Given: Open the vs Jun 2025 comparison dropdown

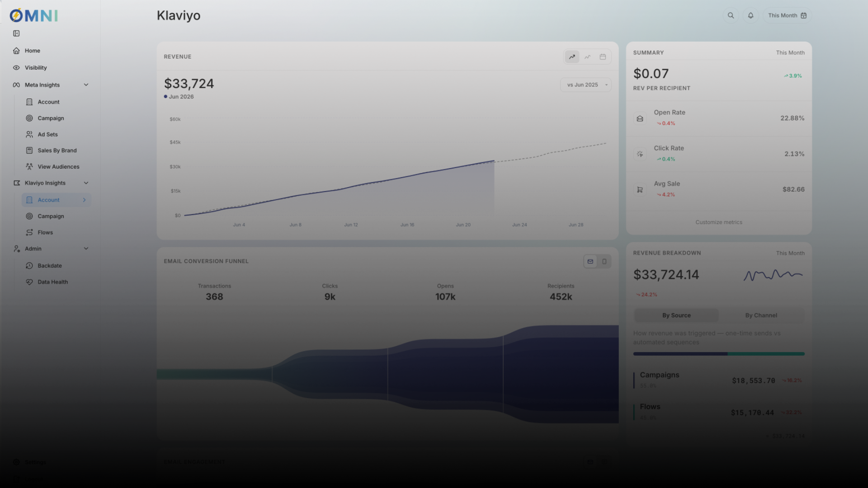Looking at the screenshot, I should point(586,85).
